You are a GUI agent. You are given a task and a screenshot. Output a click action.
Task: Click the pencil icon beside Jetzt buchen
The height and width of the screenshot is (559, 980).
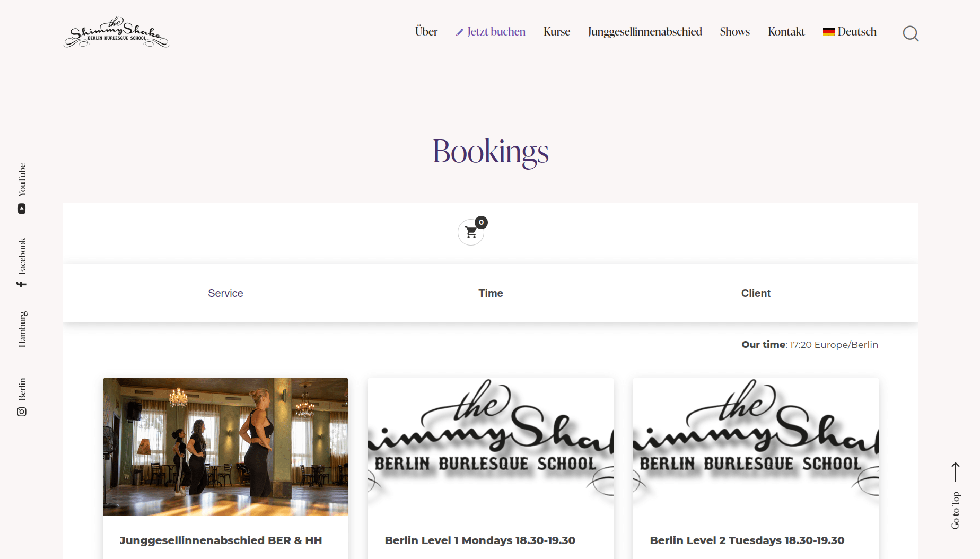coord(459,33)
